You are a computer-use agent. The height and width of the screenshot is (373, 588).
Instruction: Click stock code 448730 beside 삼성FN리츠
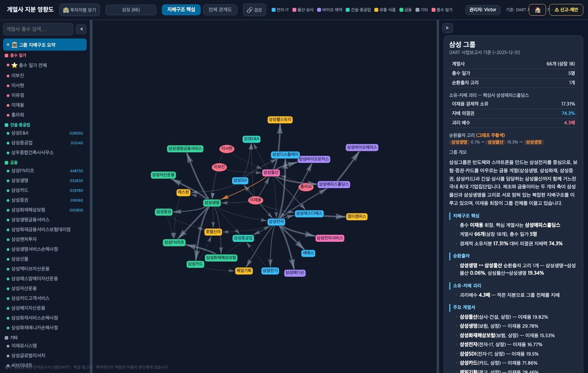(76, 171)
